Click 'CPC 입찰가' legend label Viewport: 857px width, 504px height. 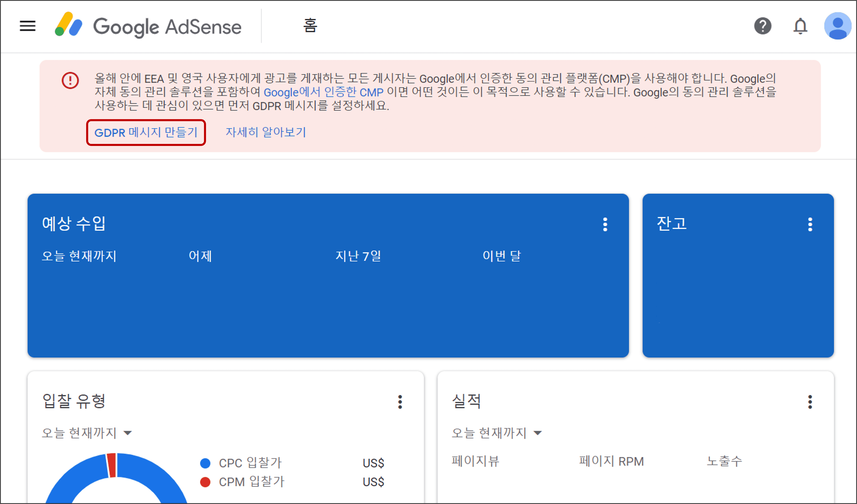click(x=250, y=463)
